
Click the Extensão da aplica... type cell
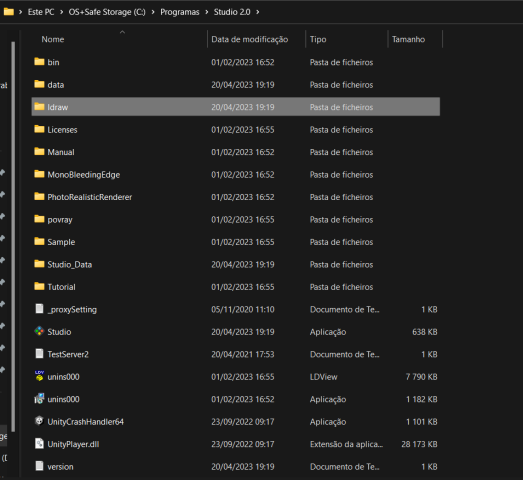click(x=346, y=444)
